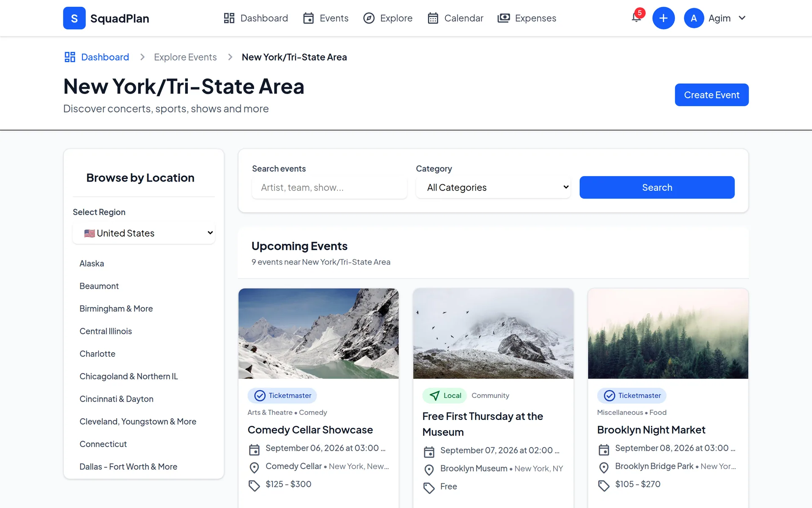Click price tag icon next to $125 - $300
This screenshot has width=812, height=508.
click(x=254, y=486)
